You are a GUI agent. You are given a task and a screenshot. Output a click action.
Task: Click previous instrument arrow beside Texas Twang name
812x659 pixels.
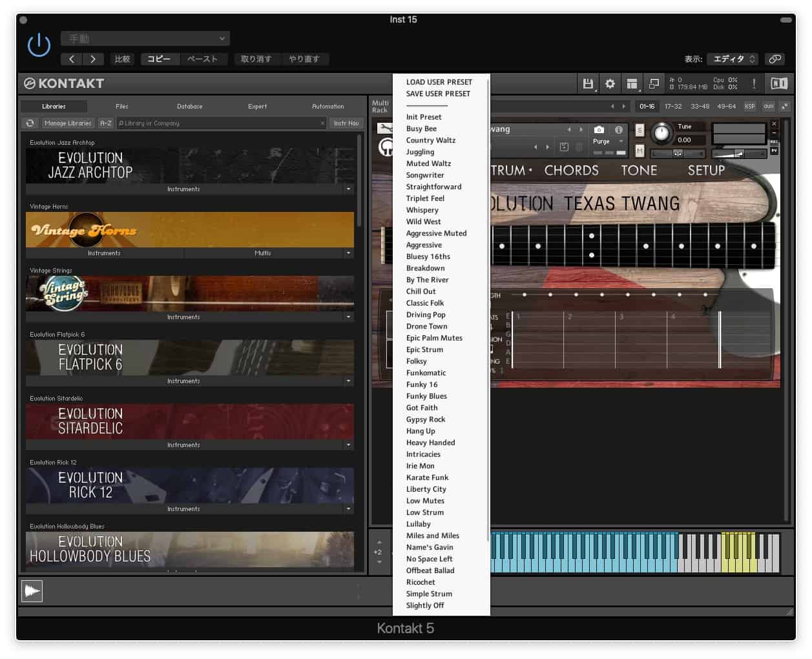[x=569, y=129]
